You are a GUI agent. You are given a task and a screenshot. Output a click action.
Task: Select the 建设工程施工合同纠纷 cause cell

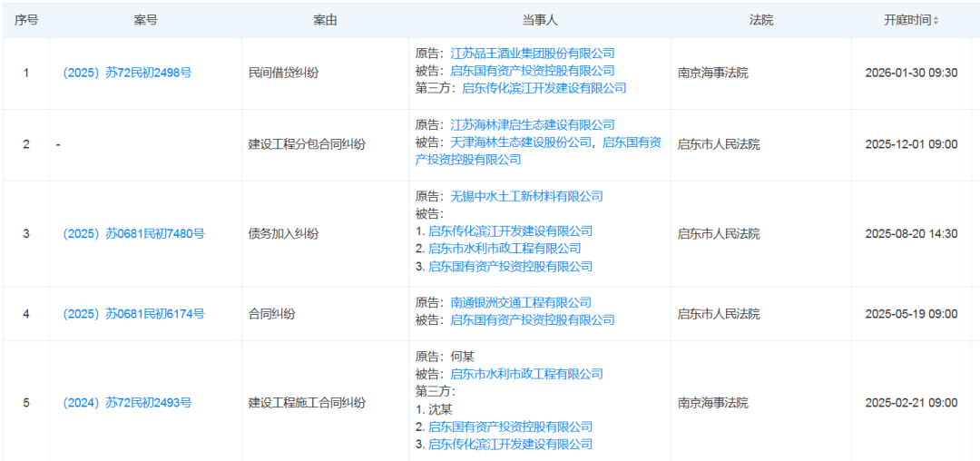(307, 403)
